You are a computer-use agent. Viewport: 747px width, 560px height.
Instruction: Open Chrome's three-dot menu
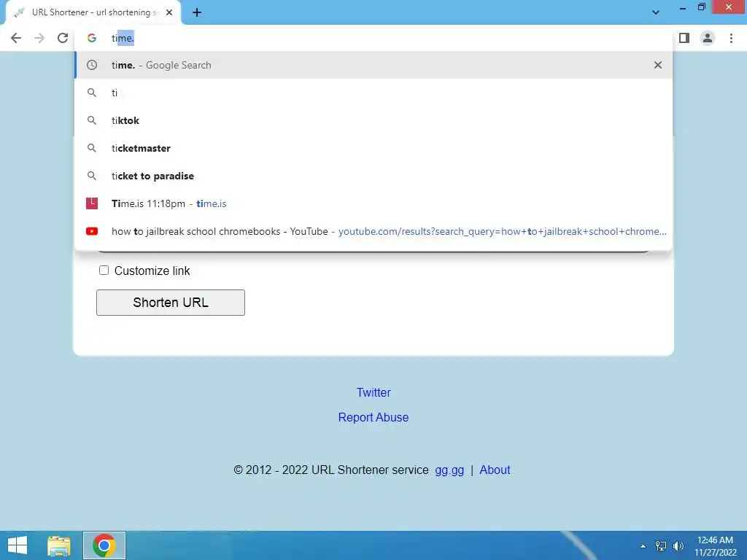pos(731,38)
